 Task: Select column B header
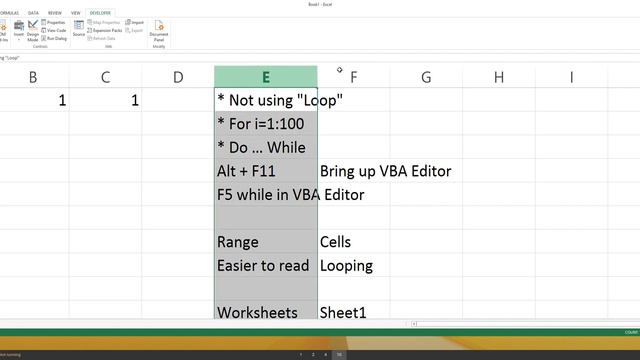33,77
